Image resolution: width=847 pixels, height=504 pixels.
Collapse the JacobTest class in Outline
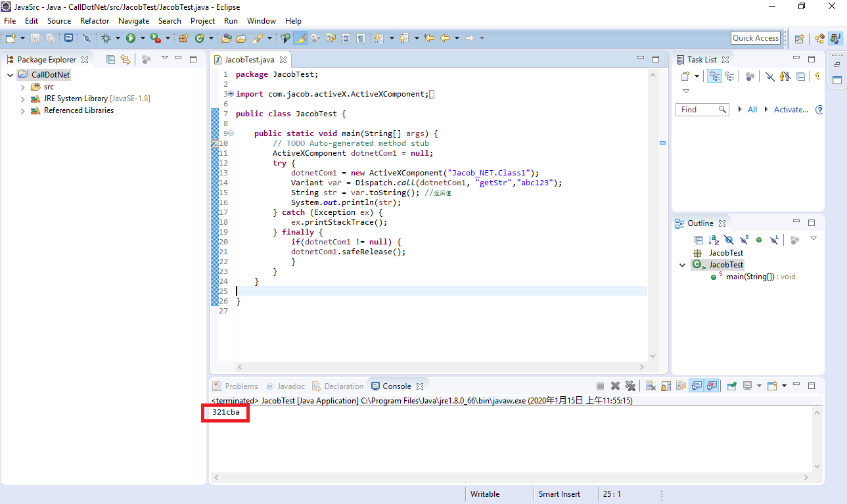[x=683, y=265]
